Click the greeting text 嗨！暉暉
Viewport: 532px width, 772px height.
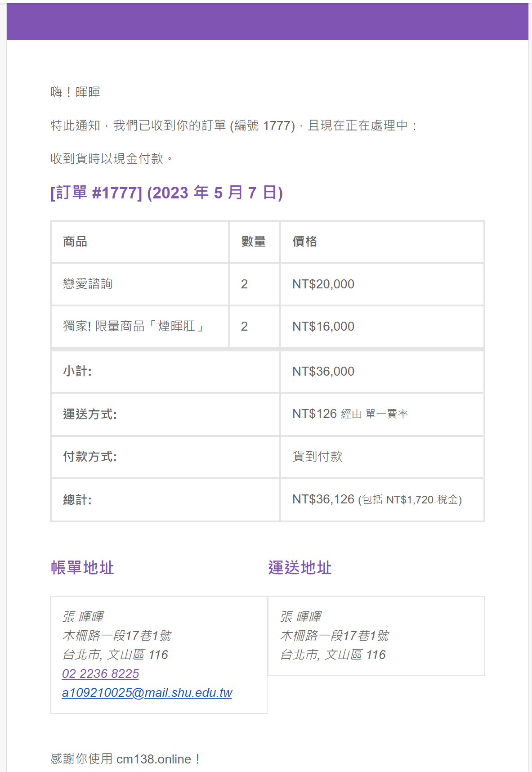75,92
